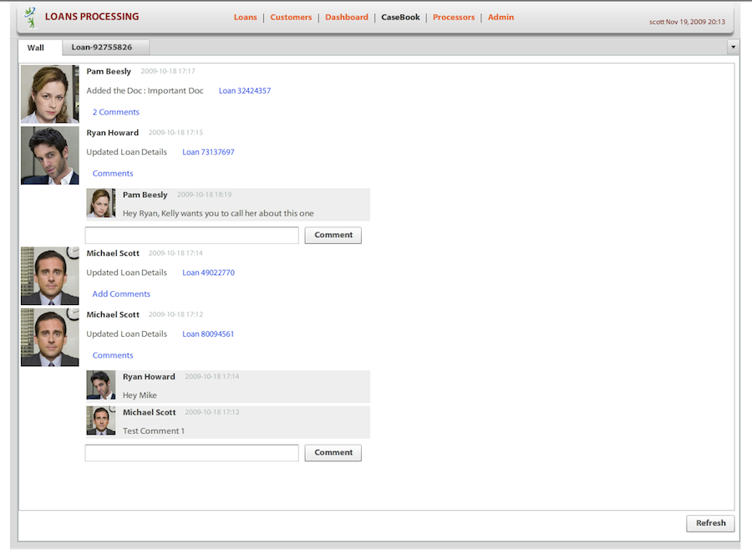
Task: Collapse Comments under Ryan Howard's post
Action: pyautogui.click(x=113, y=173)
